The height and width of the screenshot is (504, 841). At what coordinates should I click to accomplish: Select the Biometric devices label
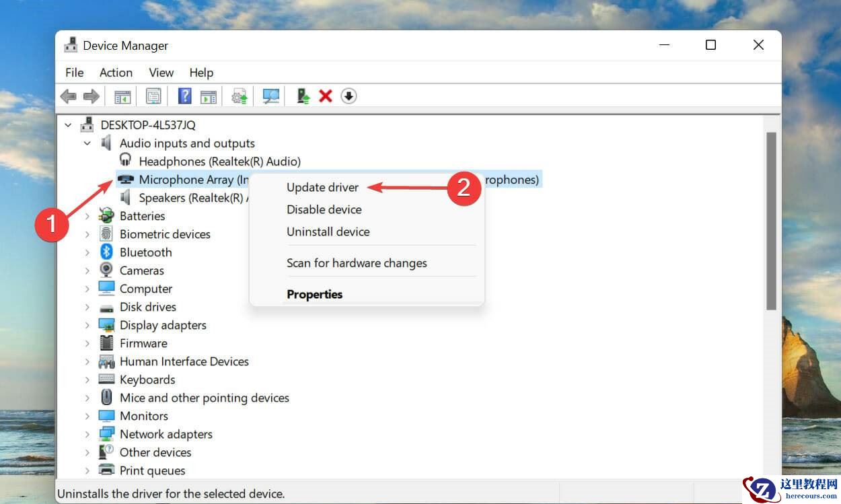click(165, 234)
